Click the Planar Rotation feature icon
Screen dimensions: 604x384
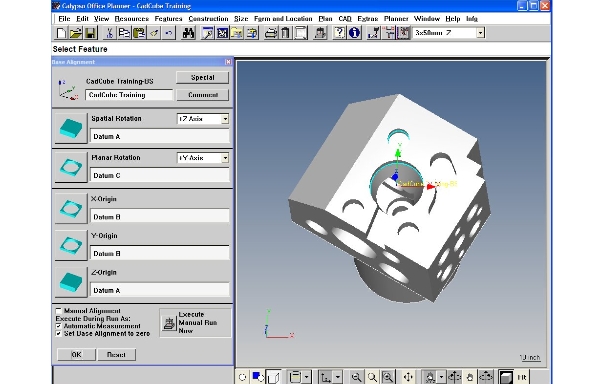(x=71, y=167)
